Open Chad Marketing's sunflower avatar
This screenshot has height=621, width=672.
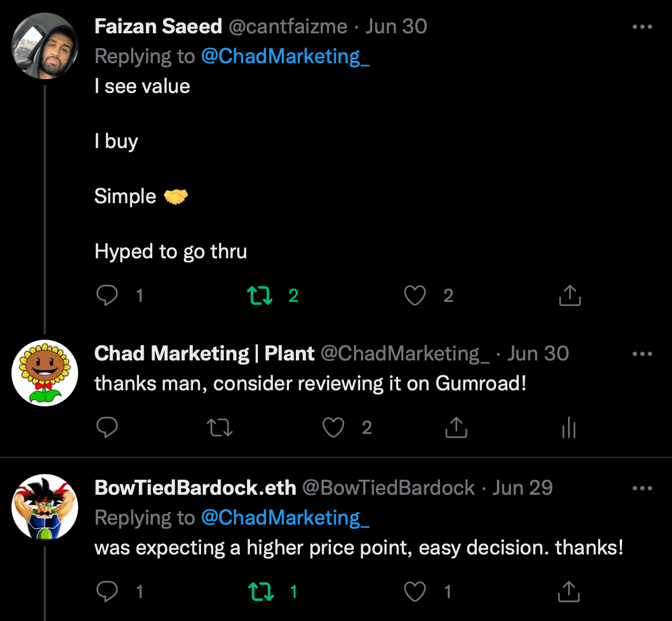[x=45, y=373]
